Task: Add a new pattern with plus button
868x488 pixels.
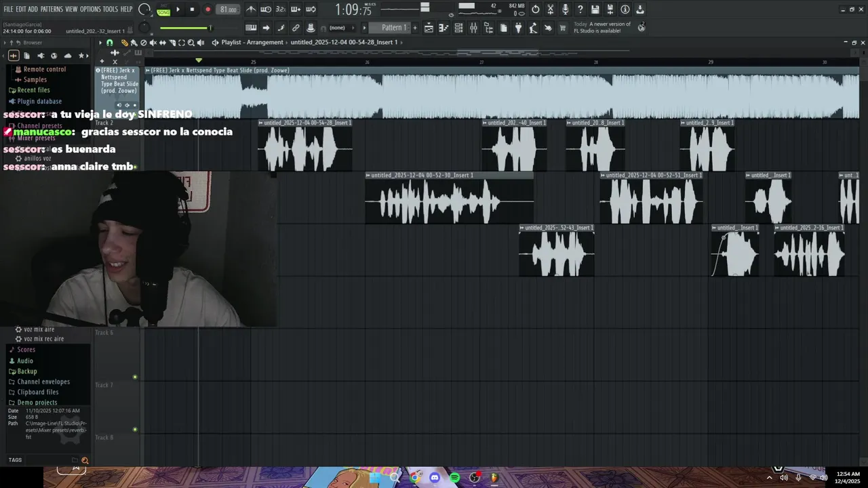Action: [415, 28]
